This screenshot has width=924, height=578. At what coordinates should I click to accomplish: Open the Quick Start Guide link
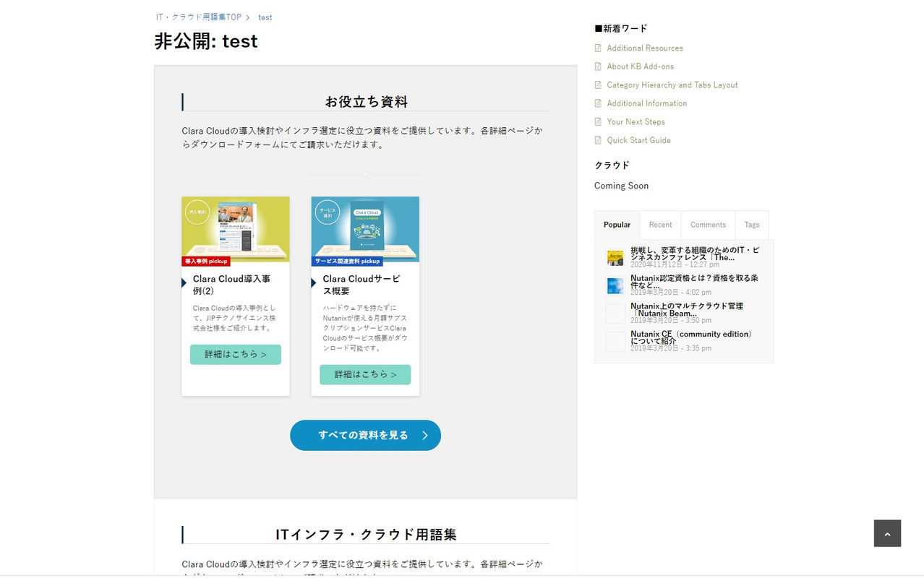[x=638, y=140]
